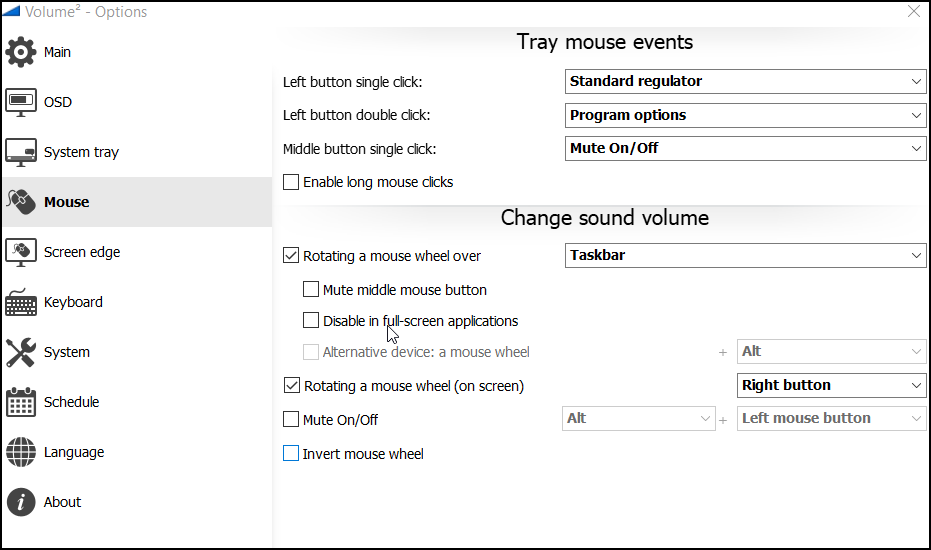This screenshot has height=550, width=931.
Task: Click the 'Tray mouse events' heading
Action: [604, 42]
